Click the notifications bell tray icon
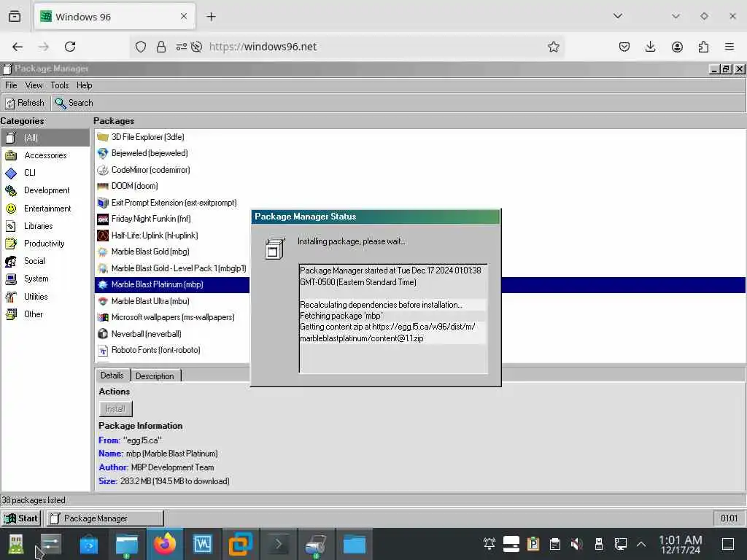 point(489,543)
